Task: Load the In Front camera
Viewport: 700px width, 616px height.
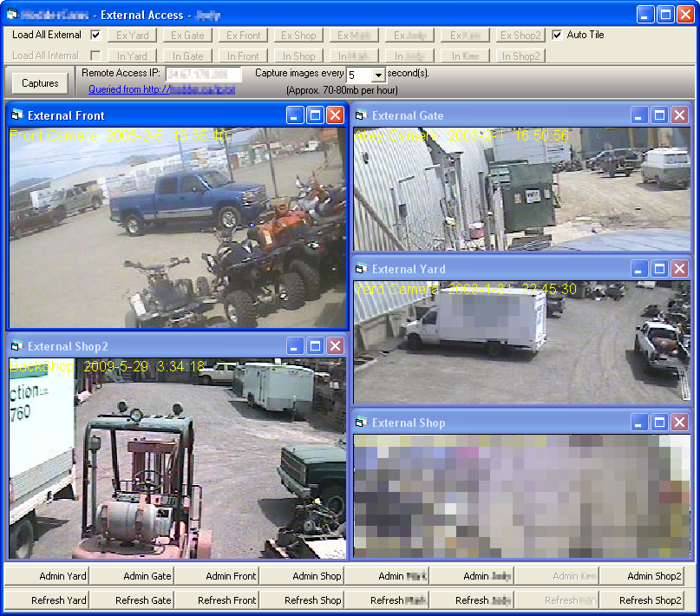Action: 243,56
